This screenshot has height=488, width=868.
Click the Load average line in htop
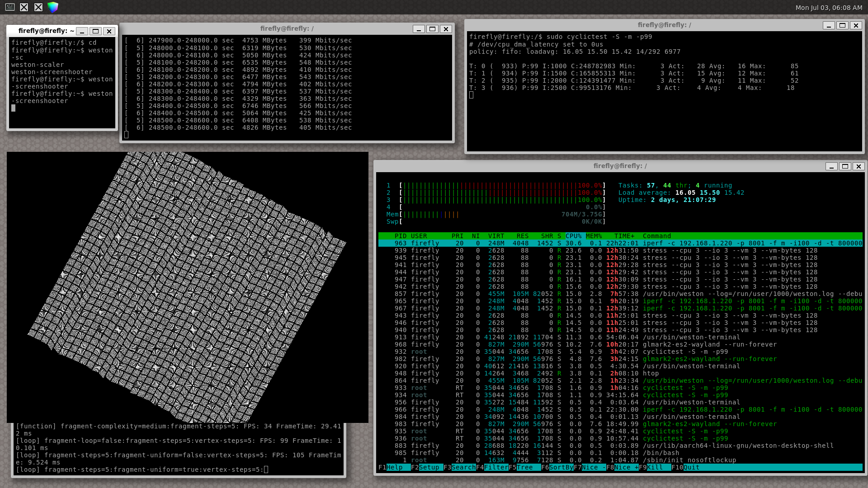click(681, 192)
